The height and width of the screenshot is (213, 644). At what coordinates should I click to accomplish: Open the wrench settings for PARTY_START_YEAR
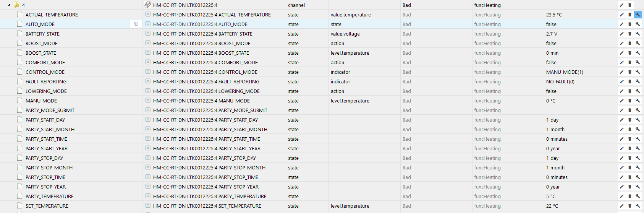tap(638, 148)
